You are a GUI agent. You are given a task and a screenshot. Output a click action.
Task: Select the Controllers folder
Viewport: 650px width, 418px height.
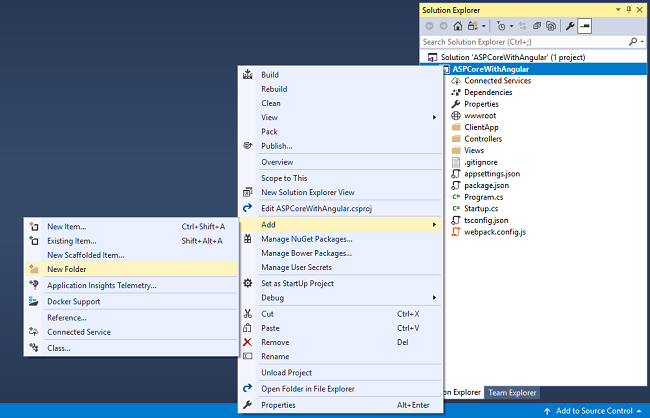[x=483, y=139]
